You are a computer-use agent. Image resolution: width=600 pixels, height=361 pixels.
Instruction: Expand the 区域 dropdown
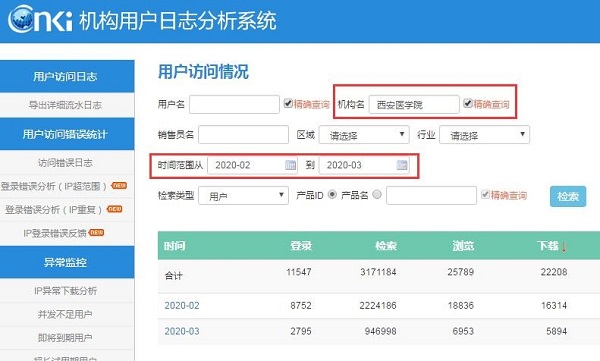(364, 135)
